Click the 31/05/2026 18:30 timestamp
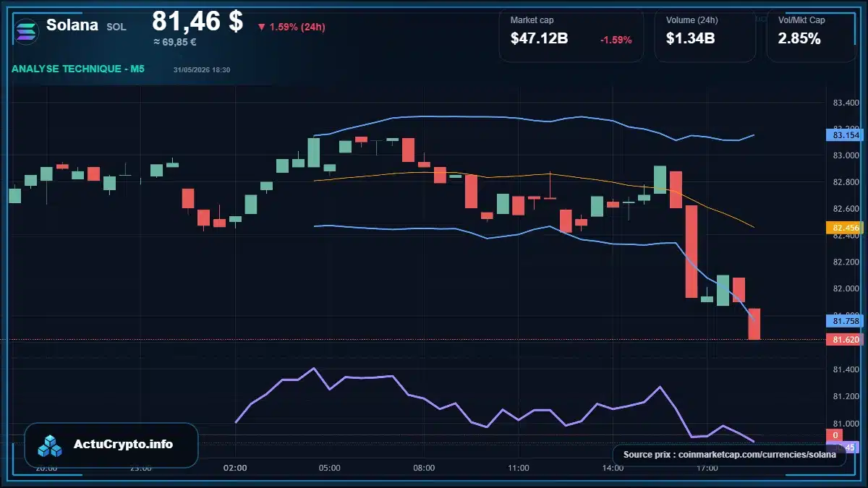The image size is (868, 488). pos(202,69)
